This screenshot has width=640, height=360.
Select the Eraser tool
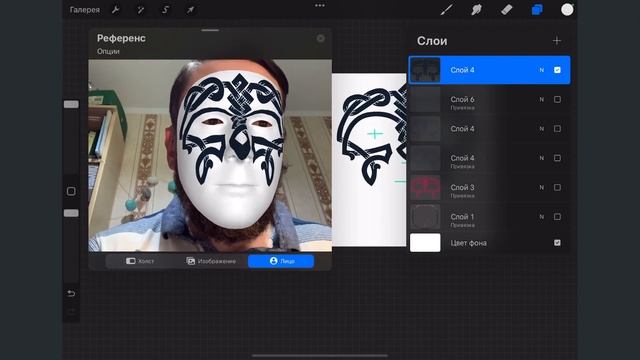pos(507,10)
